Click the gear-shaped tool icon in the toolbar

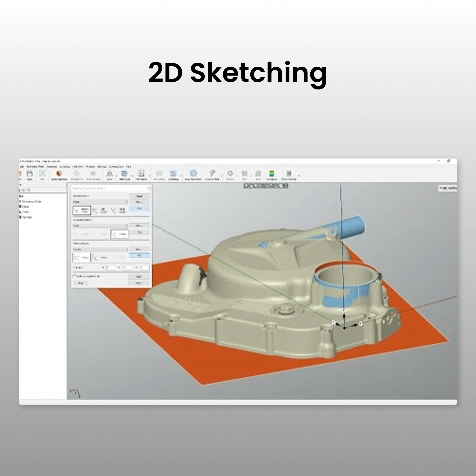(230, 173)
